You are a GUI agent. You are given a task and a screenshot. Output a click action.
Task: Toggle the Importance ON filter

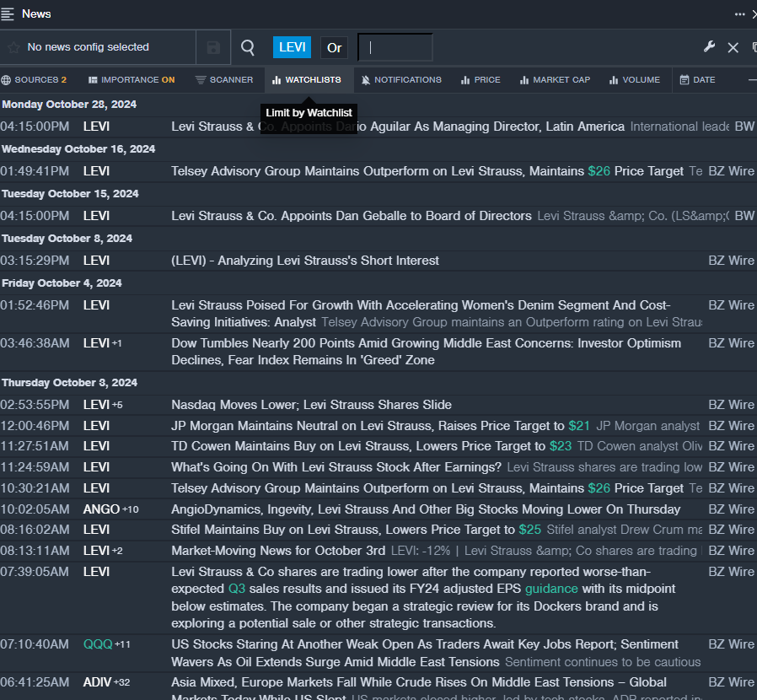(x=132, y=80)
